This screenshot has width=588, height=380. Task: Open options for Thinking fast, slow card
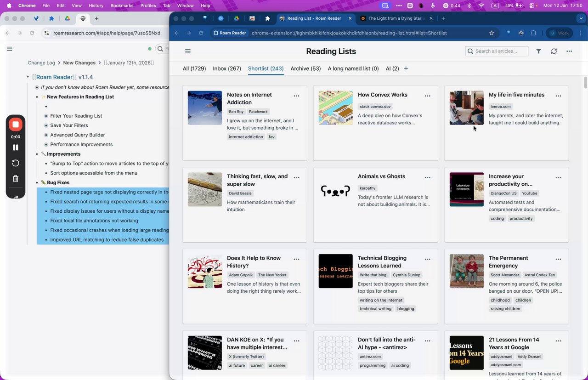(x=296, y=177)
